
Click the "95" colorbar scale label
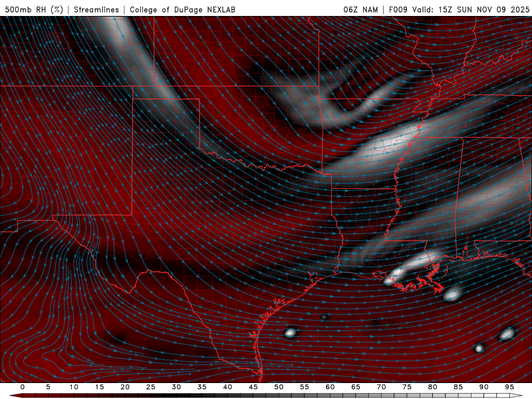[509, 387]
